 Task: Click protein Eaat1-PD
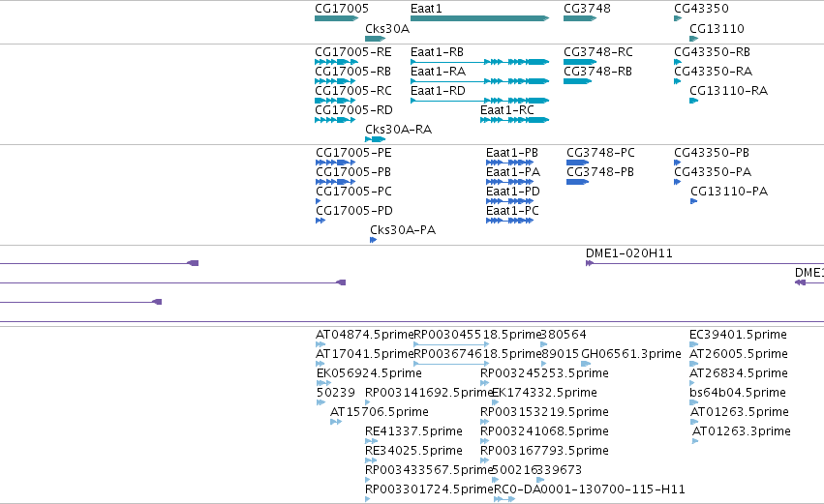pos(513,192)
